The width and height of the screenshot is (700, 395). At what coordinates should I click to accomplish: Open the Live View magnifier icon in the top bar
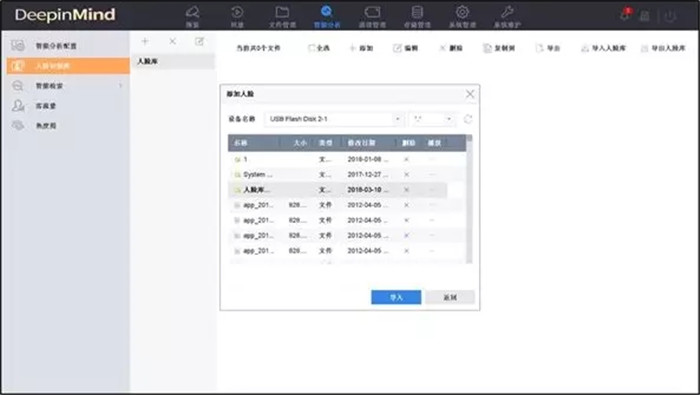[x=192, y=12]
